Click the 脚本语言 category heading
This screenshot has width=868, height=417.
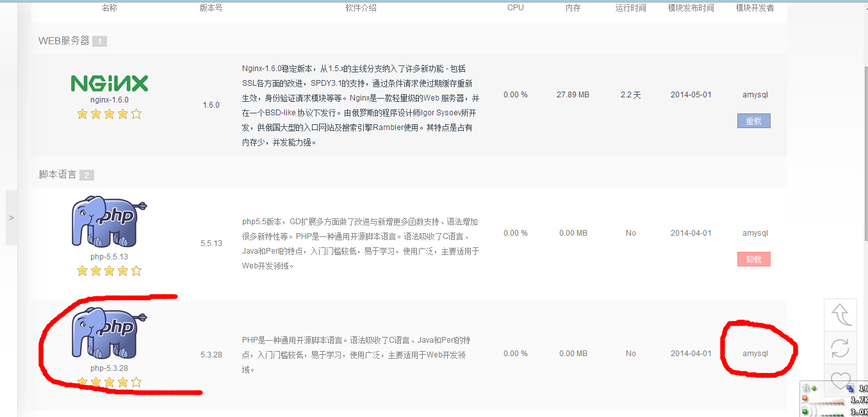coord(58,175)
